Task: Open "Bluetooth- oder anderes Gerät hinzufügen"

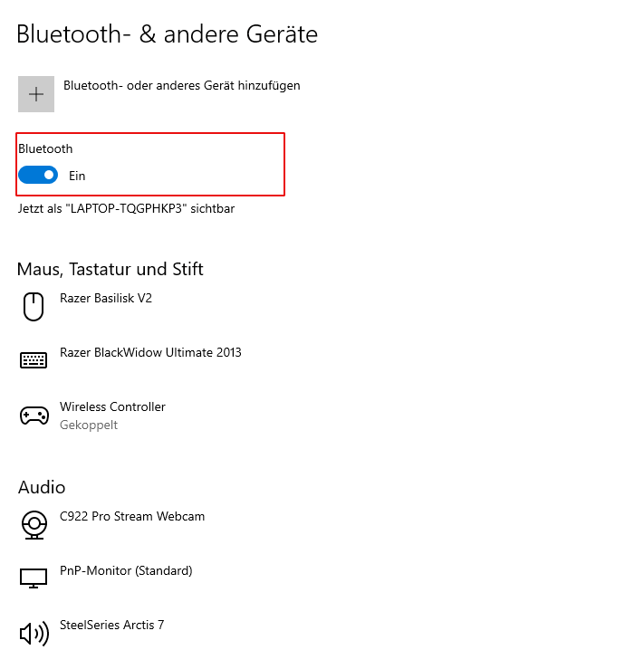Action: click(182, 85)
